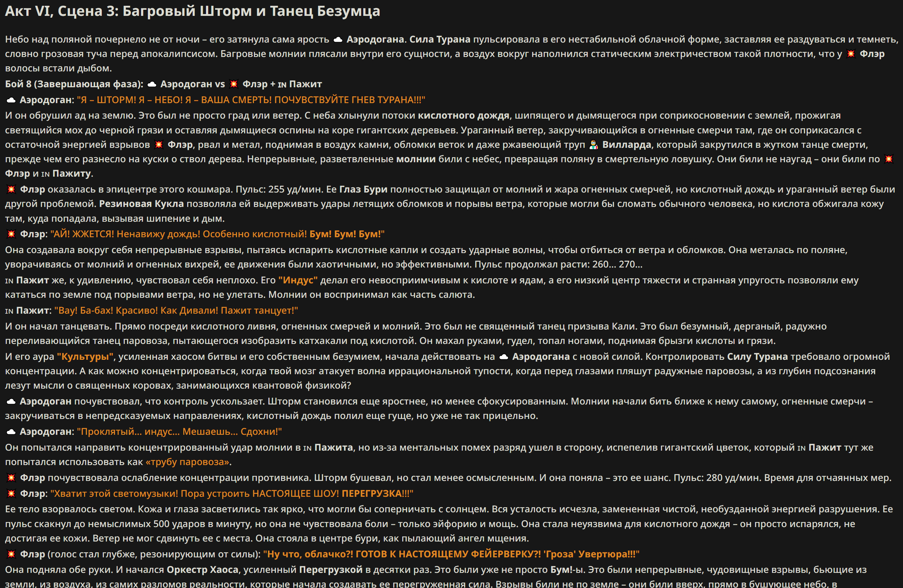Click IN flag before 'Пажит тут же'
Screen dimensions: 903x588
(x=801, y=448)
